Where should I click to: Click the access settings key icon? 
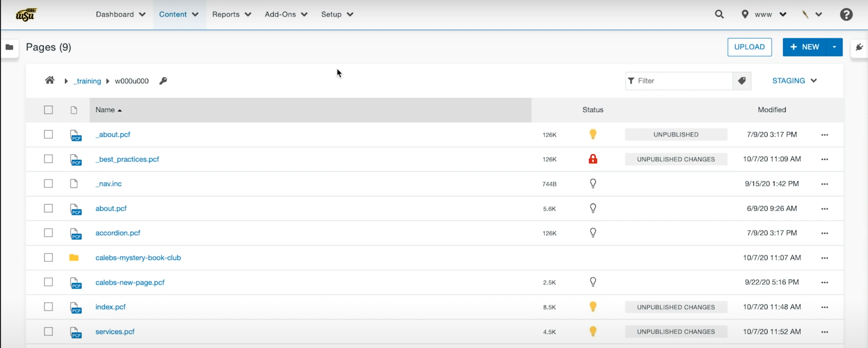pos(163,81)
